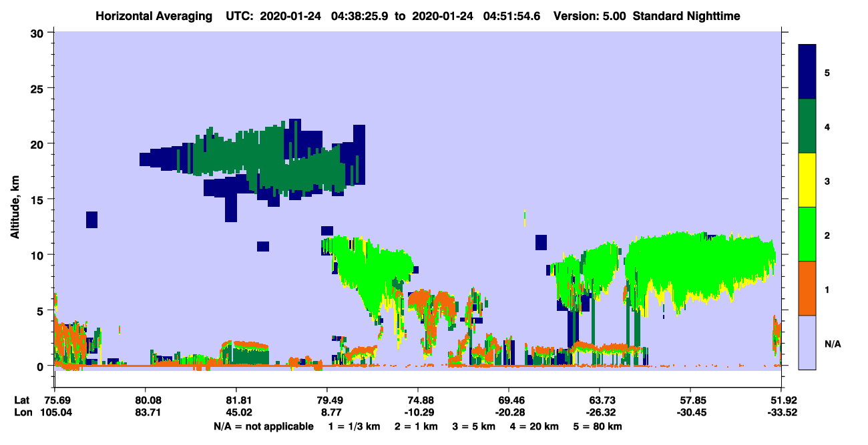Click the 'Lat' row label
This screenshot has width=868, height=445.
[21, 400]
